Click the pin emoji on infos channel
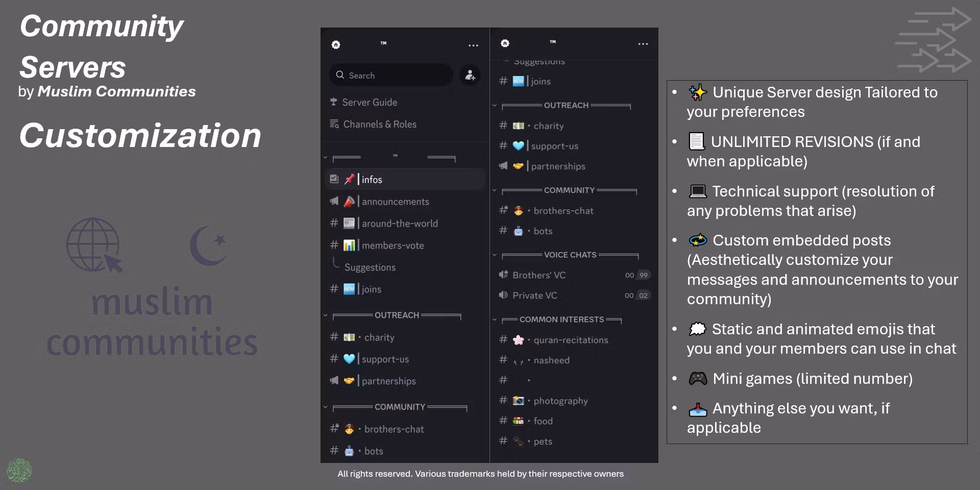 [x=349, y=179]
